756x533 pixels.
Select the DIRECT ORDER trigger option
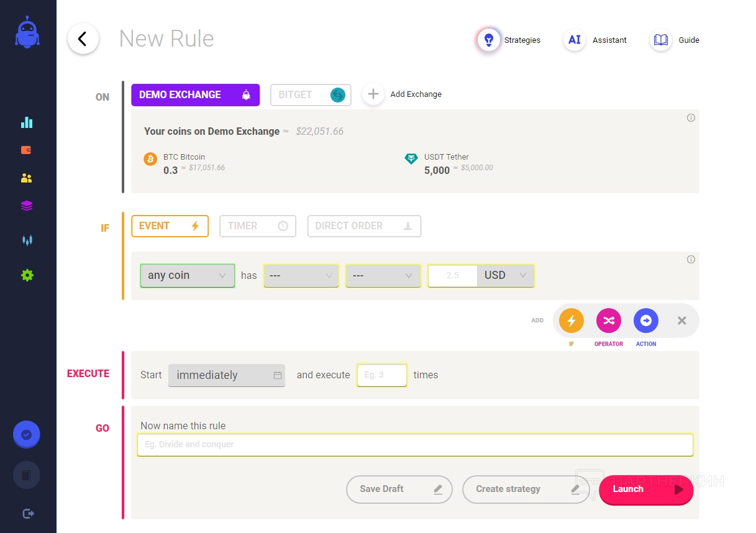click(364, 226)
